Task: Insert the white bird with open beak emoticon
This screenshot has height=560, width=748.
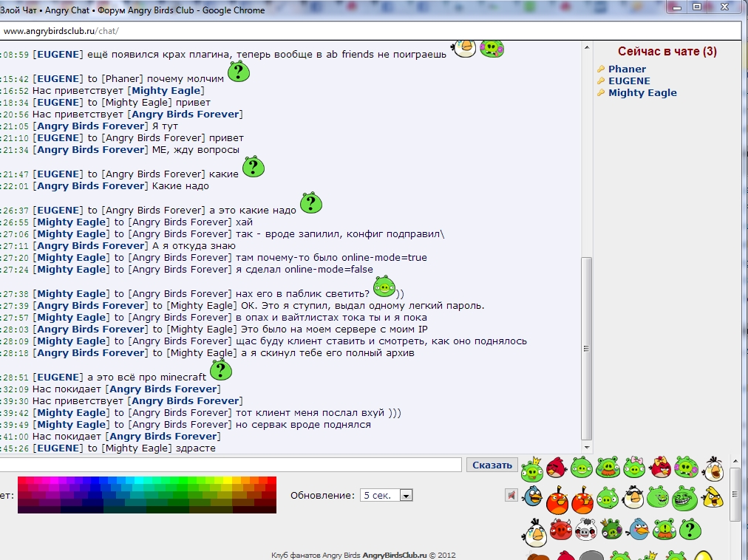Action: point(713,468)
